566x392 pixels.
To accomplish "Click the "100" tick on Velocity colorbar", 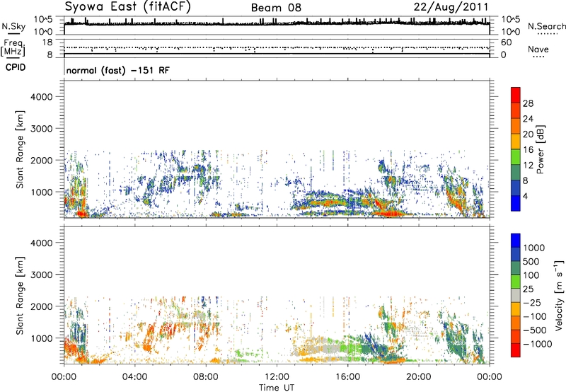I will click(x=531, y=275).
